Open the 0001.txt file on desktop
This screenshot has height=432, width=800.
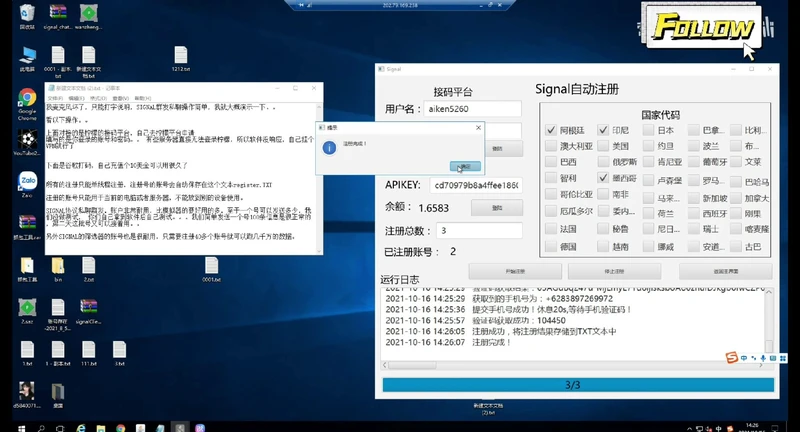211,269
